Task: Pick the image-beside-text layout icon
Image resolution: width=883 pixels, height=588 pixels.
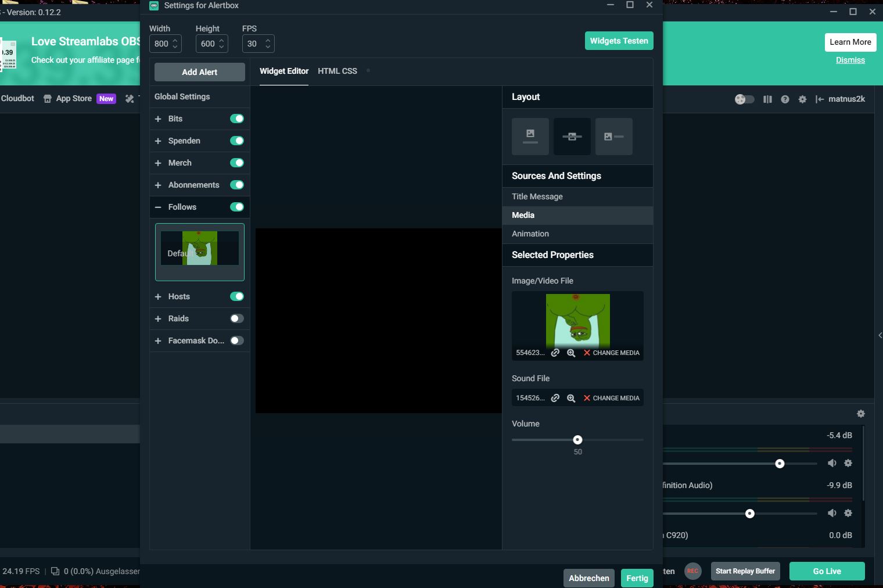Action: [x=613, y=137]
